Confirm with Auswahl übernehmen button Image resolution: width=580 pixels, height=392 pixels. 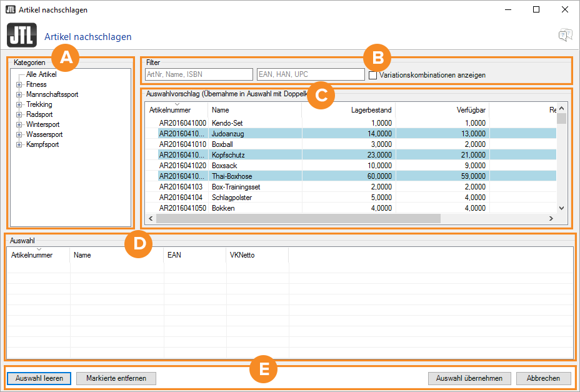click(469, 378)
